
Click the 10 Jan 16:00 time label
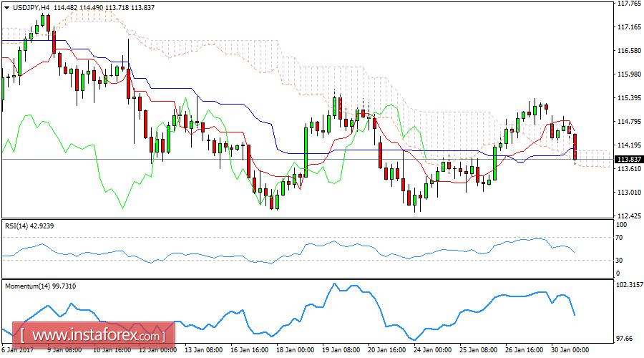pos(112,350)
